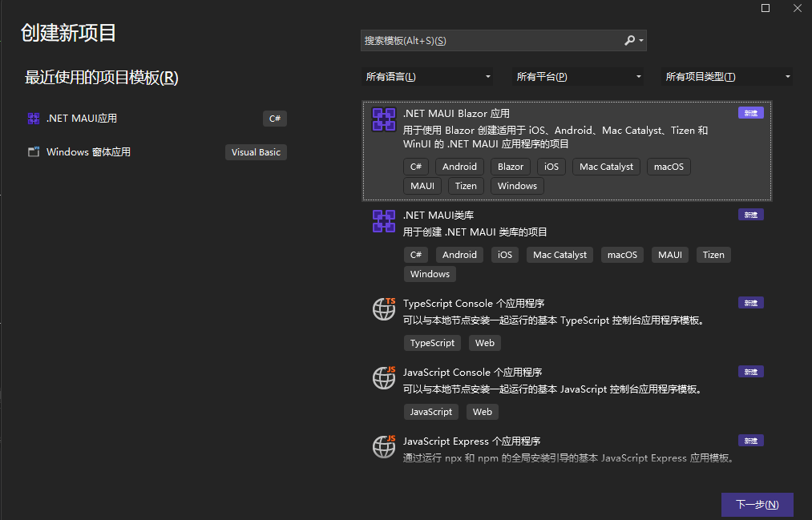The height and width of the screenshot is (520, 812).
Task: Open the 所有项目类型 dropdown
Action: pos(726,77)
